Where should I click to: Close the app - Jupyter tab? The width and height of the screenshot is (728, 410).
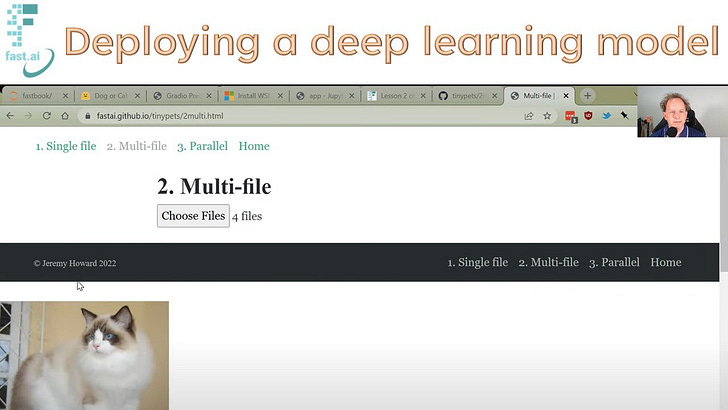click(x=351, y=96)
